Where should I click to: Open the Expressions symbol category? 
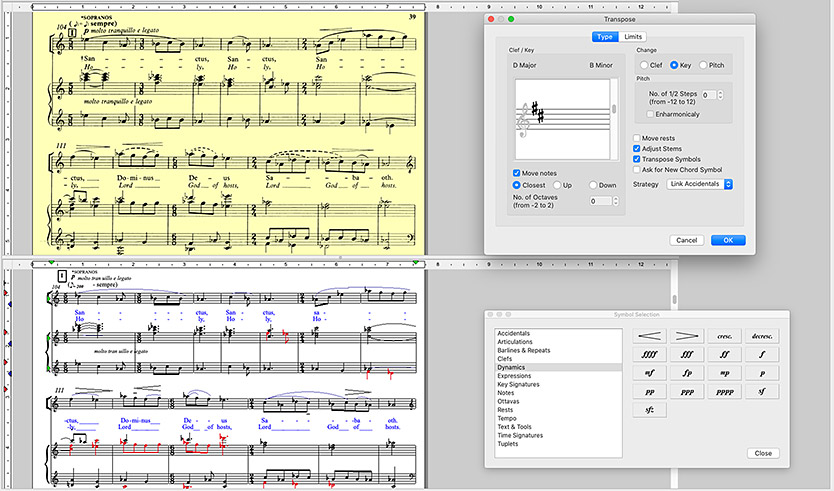pos(558,376)
